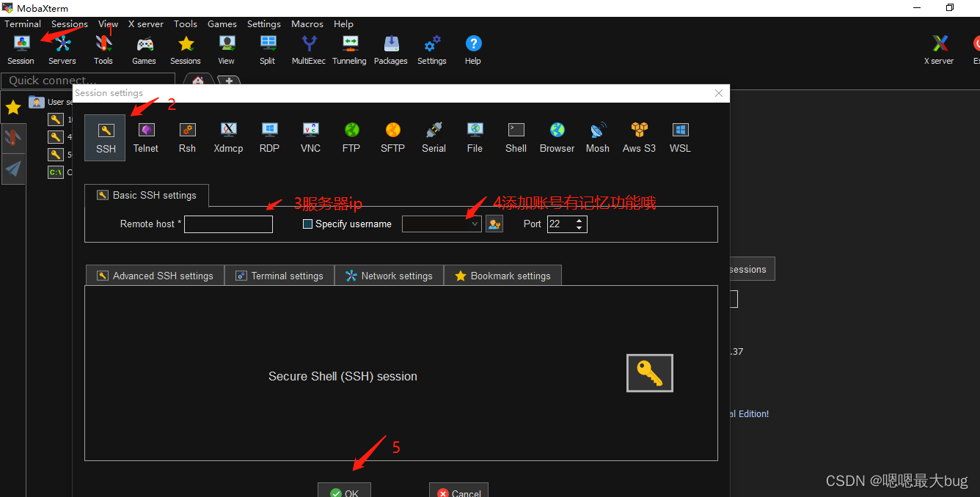Open the Games menu in menu bar
The height and width of the screenshot is (497, 980).
pos(222,23)
